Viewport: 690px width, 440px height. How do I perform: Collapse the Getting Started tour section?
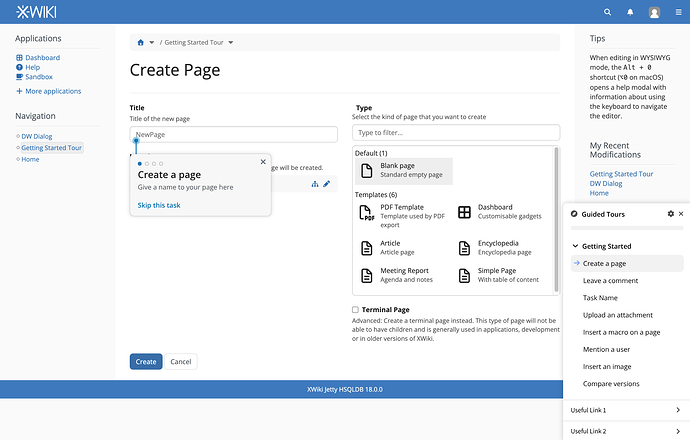575,246
